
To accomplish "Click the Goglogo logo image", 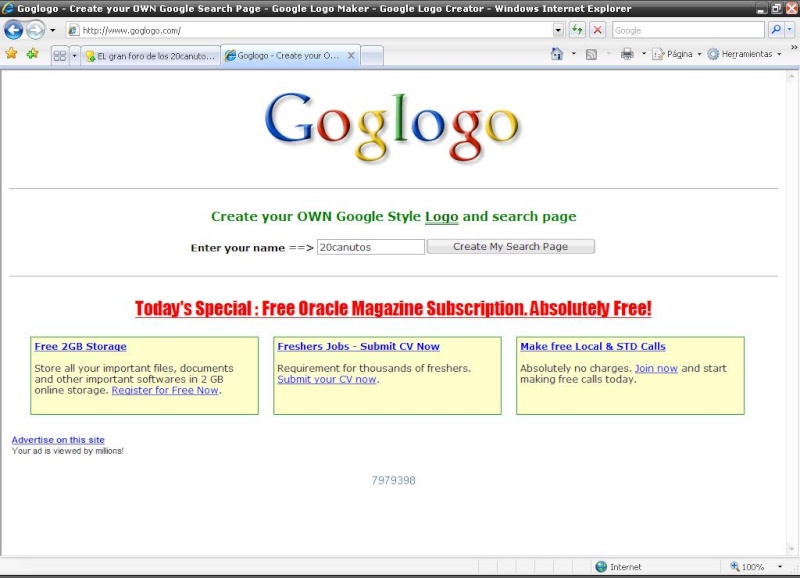I will pos(392,127).
